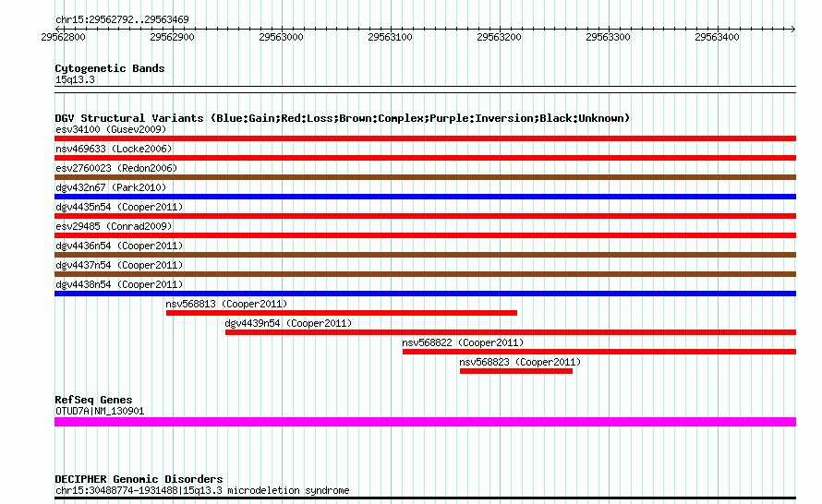Click the 'nsv568822 (Cooper2011)' label
822x504 pixels.
463,342
